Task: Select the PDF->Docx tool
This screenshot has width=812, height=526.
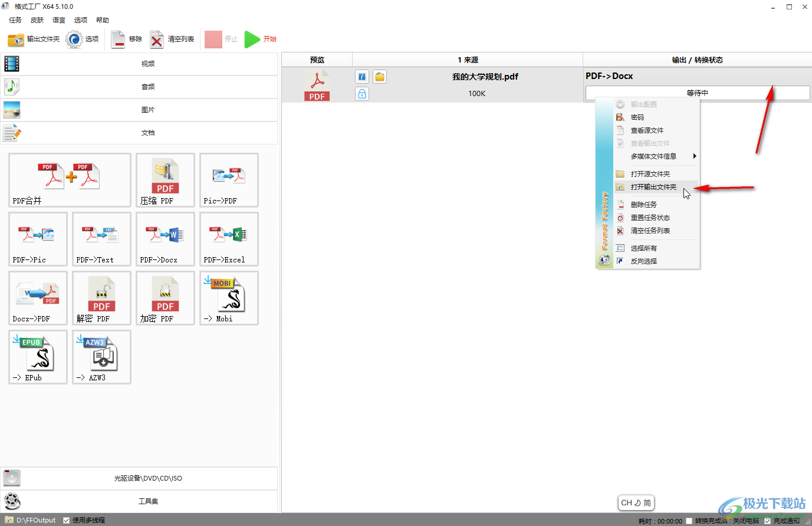Action: (x=165, y=239)
